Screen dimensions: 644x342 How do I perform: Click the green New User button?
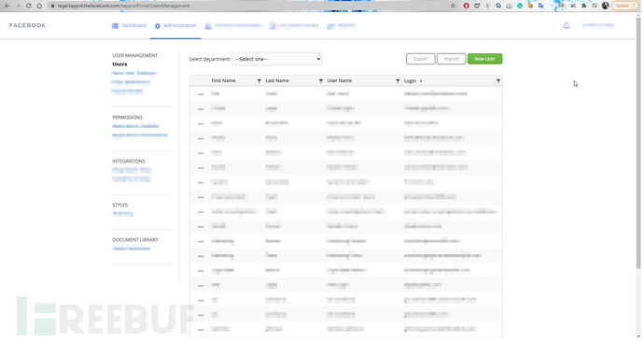[x=484, y=59]
